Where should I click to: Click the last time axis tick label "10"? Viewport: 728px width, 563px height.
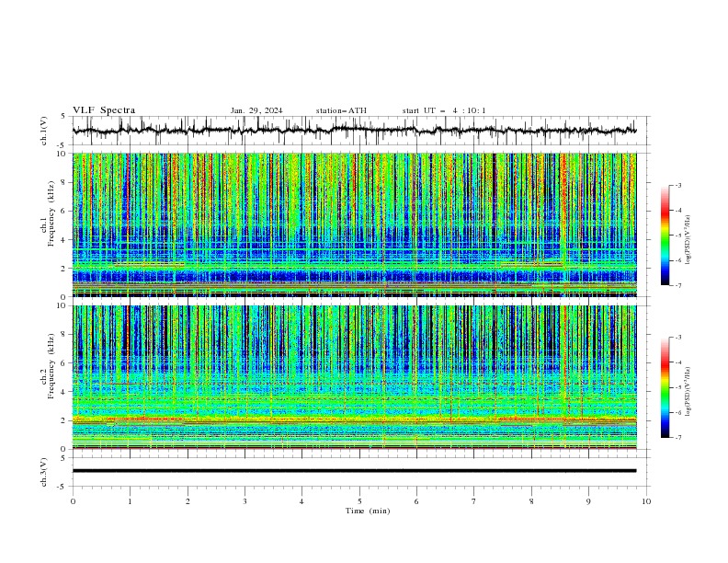646,501
